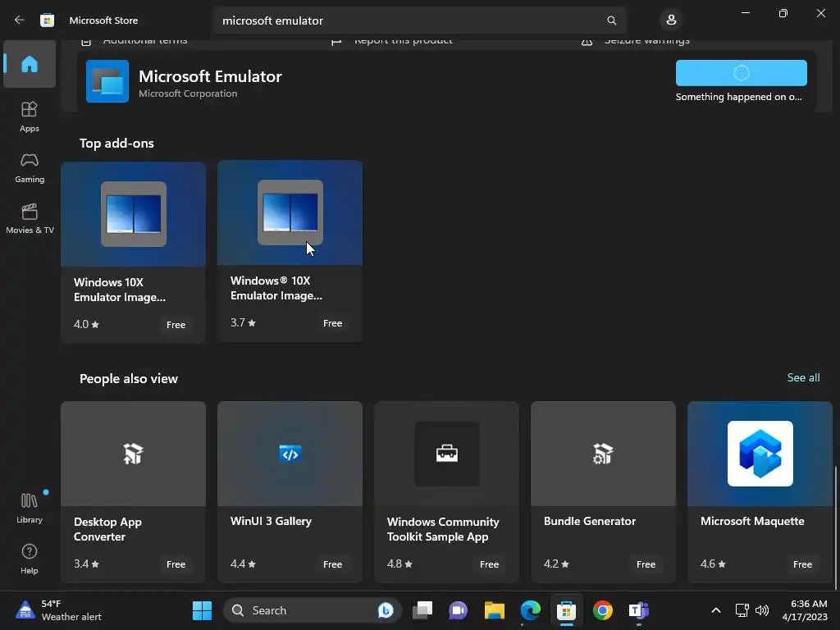
Task: Click the Microsoft Corporation publisher text
Action: pos(188,94)
